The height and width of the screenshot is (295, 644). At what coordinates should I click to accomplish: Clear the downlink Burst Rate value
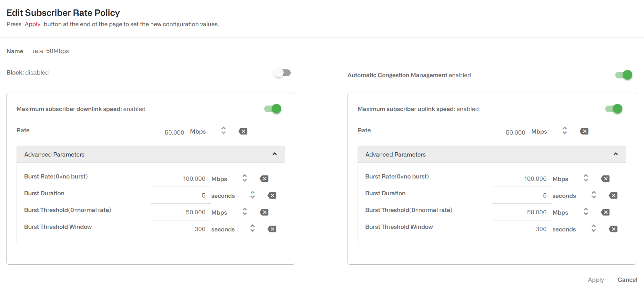tap(264, 178)
